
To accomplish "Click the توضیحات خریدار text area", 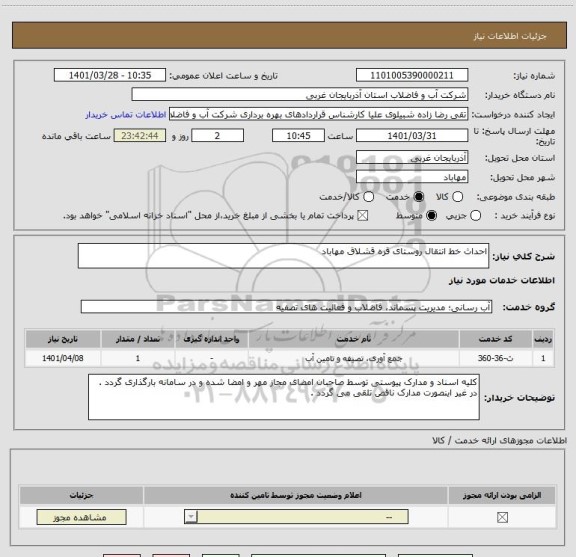I will coord(284,397).
